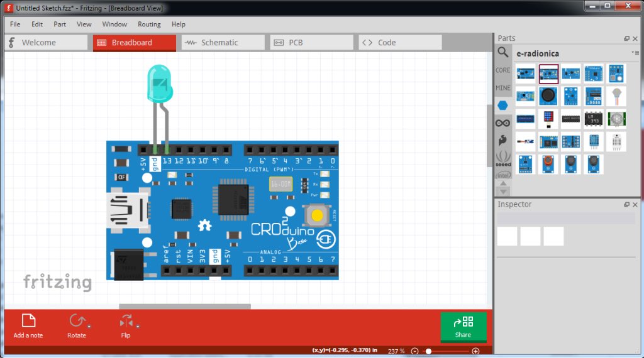Click the Add a note button
The width and height of the screenshot is (644, 358).
[28, 326]
